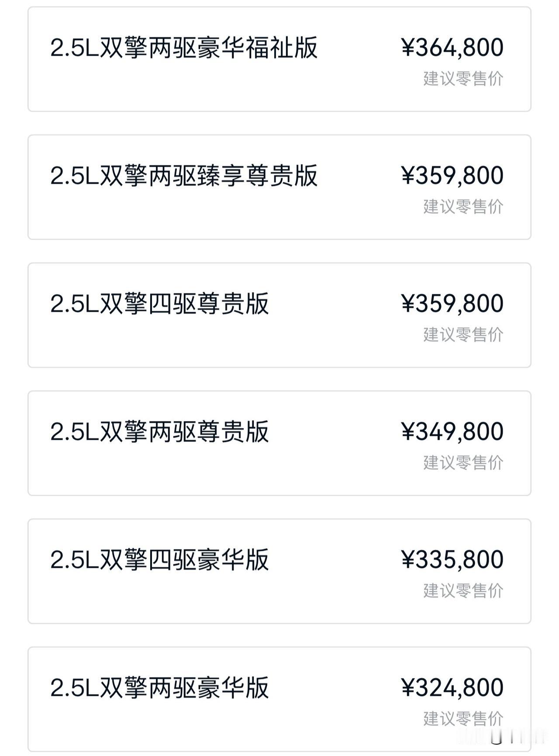Tap the ¥349,800 price
The image size is (559, 756).
point(452,432)
